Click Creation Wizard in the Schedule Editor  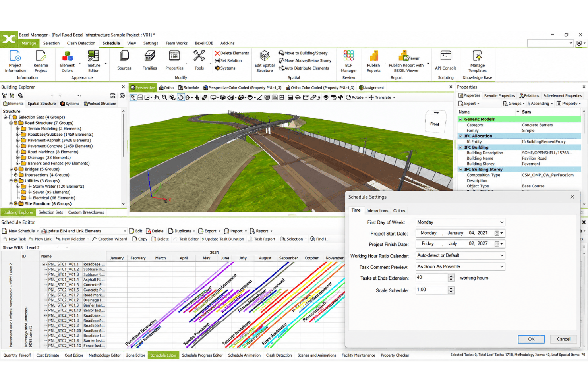(110, 239)
